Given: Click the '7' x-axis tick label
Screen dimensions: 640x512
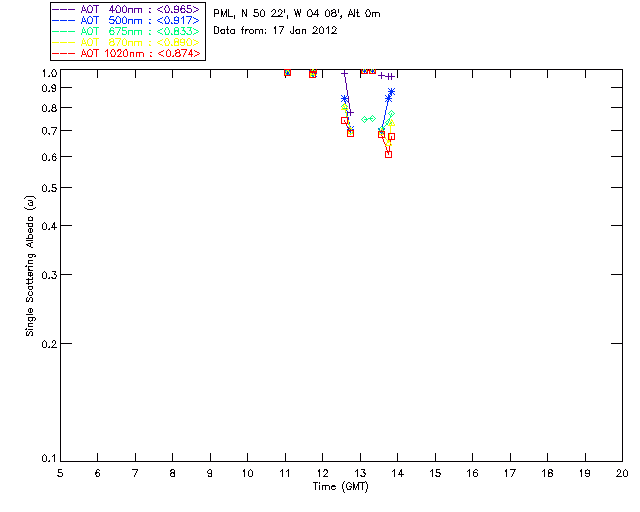Looking at the screenshot, I should [135, 473].
